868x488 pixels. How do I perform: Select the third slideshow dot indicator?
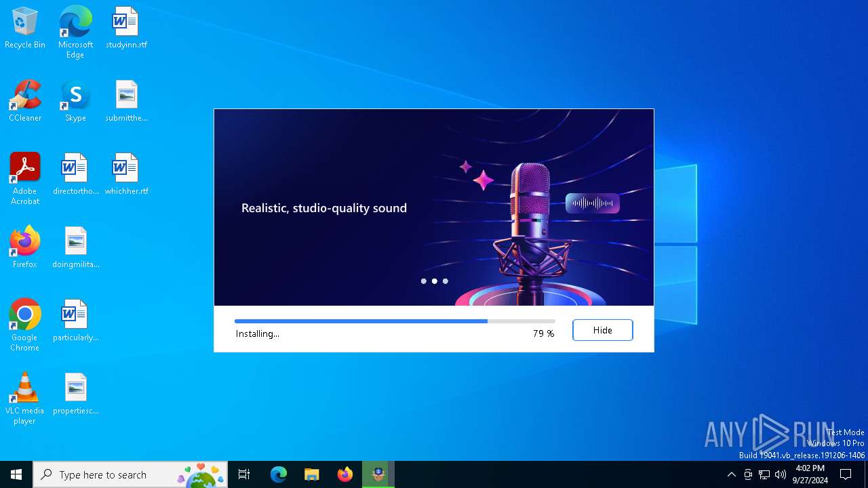pyautogui.click(x=446, y=281)
